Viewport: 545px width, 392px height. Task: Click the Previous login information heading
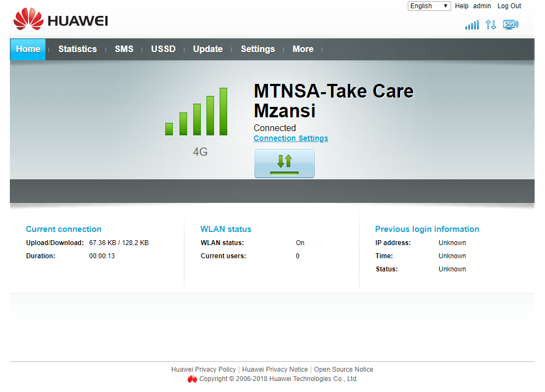(x=427, y=229)
